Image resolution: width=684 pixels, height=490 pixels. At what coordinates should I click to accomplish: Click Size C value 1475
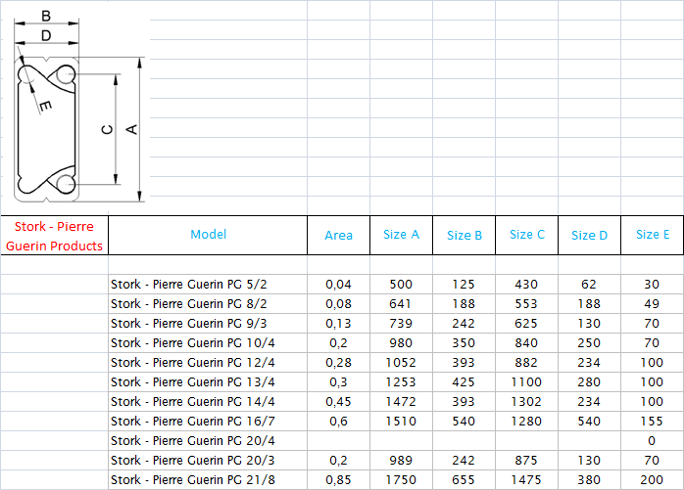tap(526, 480)
